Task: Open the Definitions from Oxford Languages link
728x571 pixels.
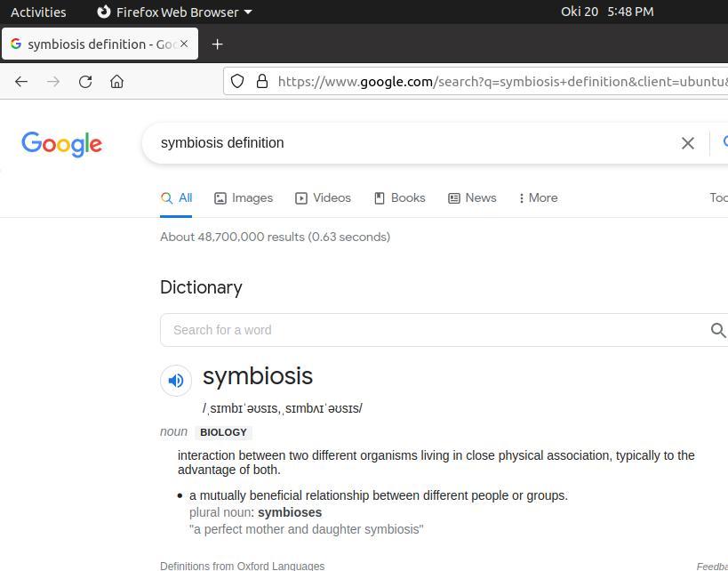Action: (243, 566)
